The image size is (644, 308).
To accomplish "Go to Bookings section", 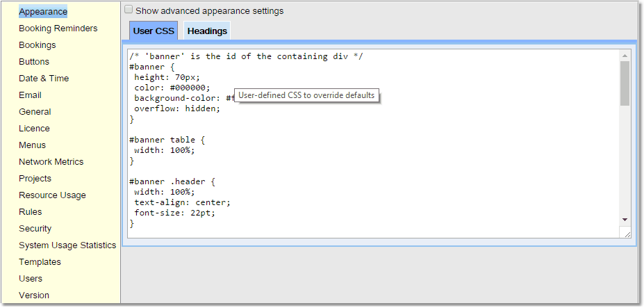I will pyautogui.click(x=37, y=45).
